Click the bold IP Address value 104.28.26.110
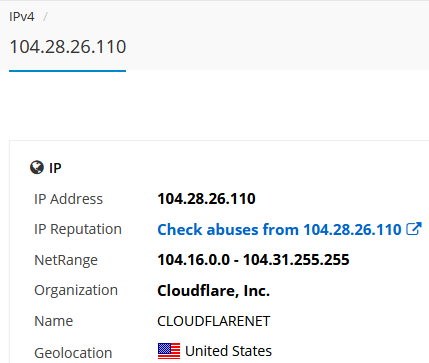Viewport: 429px width, 363px height. pos(206,199)
